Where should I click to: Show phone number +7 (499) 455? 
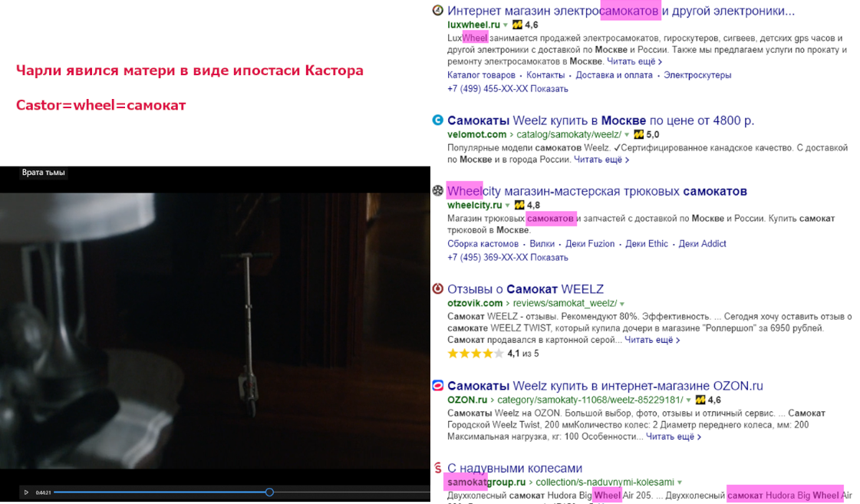507,89
